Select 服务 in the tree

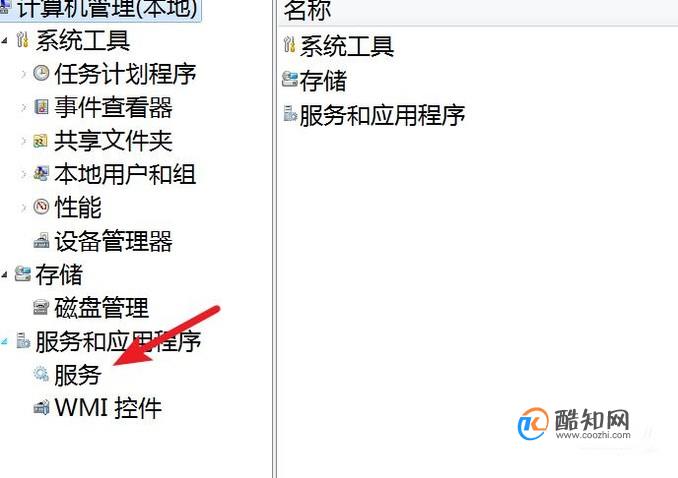coord(78,375)
